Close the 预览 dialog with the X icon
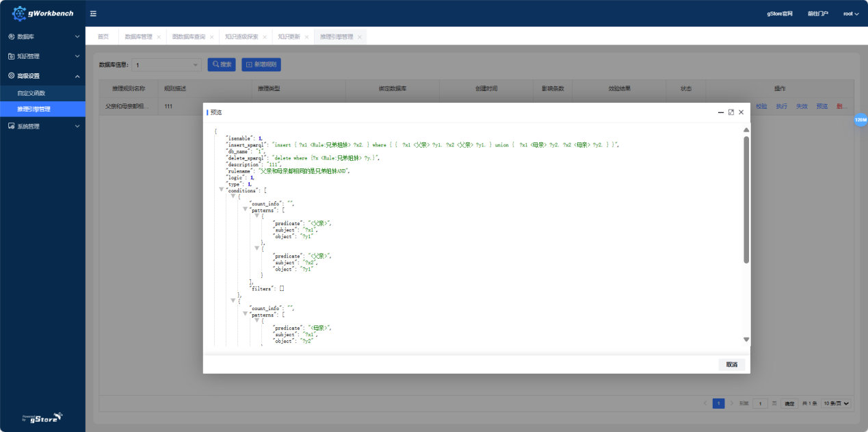868x432 pixels. (741, 112)
